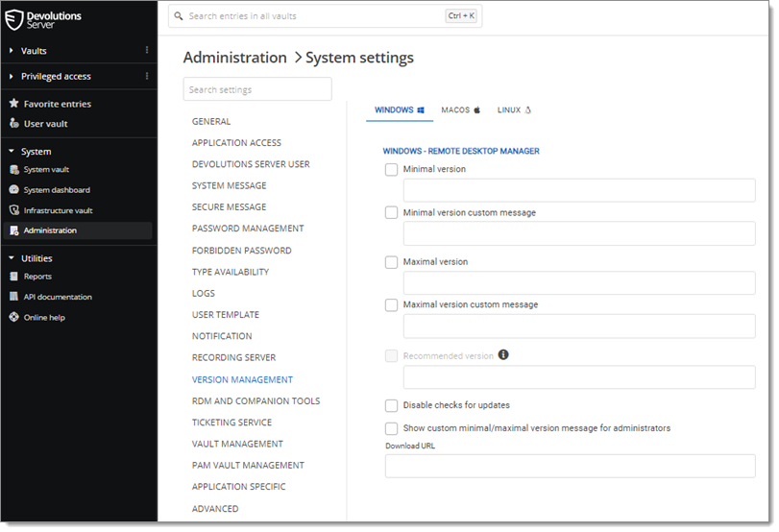The height and width of the screenshot is (532, 779).
Task: Enable Maximal version custom message checkbox
Action: 392,305
